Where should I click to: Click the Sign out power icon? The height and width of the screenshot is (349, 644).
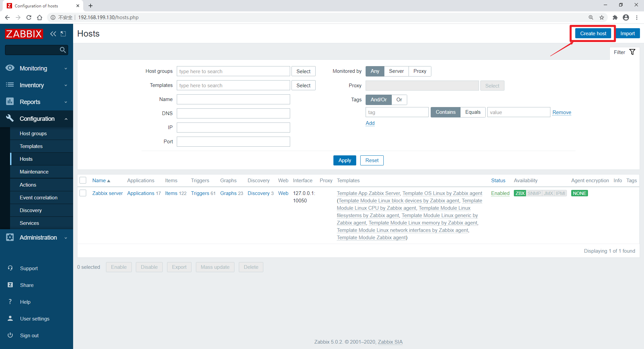tap(10, 335)
